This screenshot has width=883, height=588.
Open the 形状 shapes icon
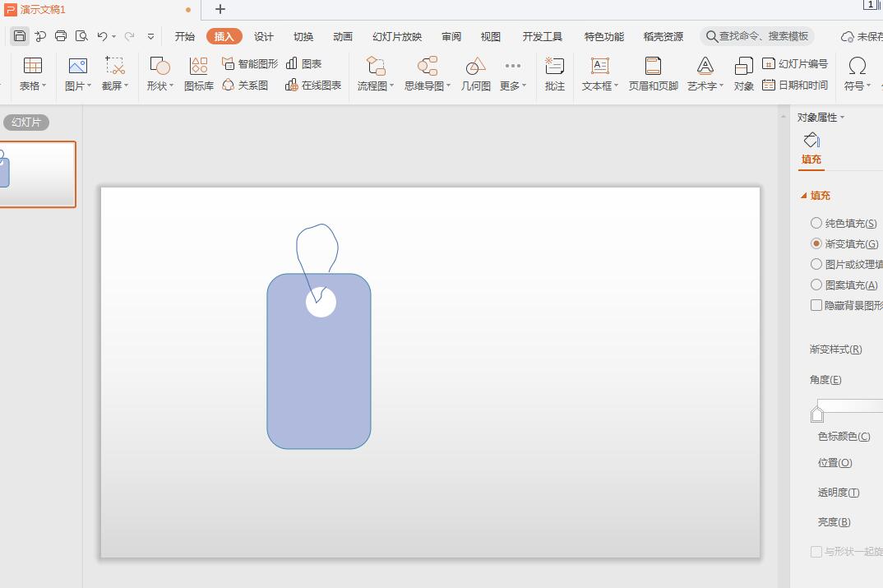click(x=160, y=74)
